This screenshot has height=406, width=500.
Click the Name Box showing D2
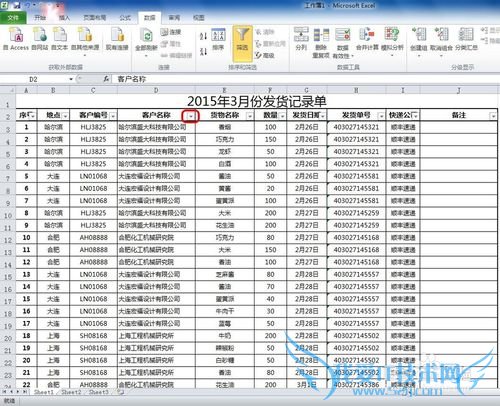pos(34,79)
